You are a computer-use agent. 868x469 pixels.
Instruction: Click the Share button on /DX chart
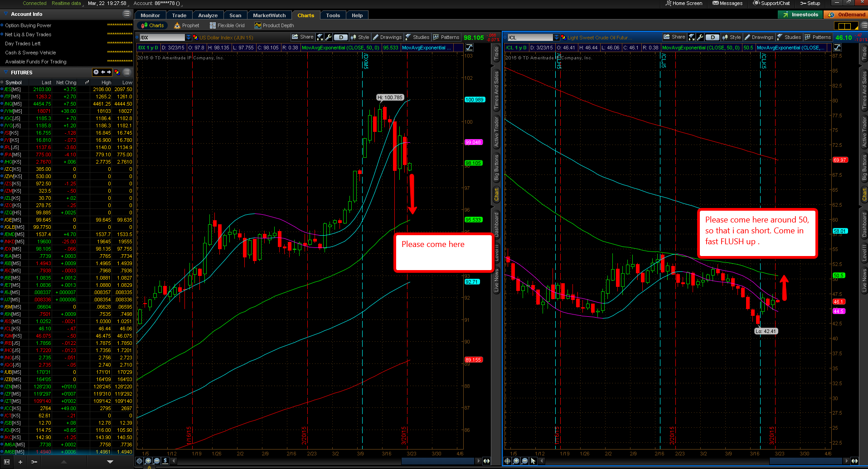(x=302, y=37)
